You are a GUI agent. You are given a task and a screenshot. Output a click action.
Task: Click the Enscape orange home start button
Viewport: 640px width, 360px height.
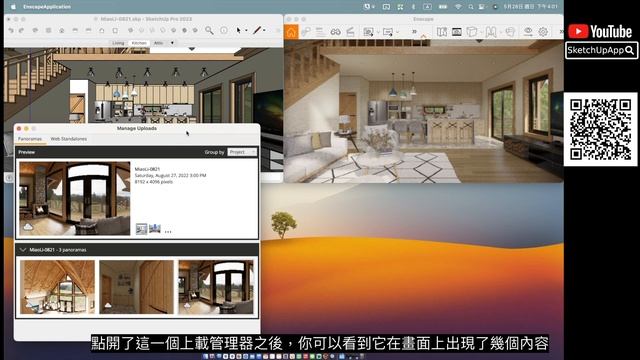click(x=291, y=31)
